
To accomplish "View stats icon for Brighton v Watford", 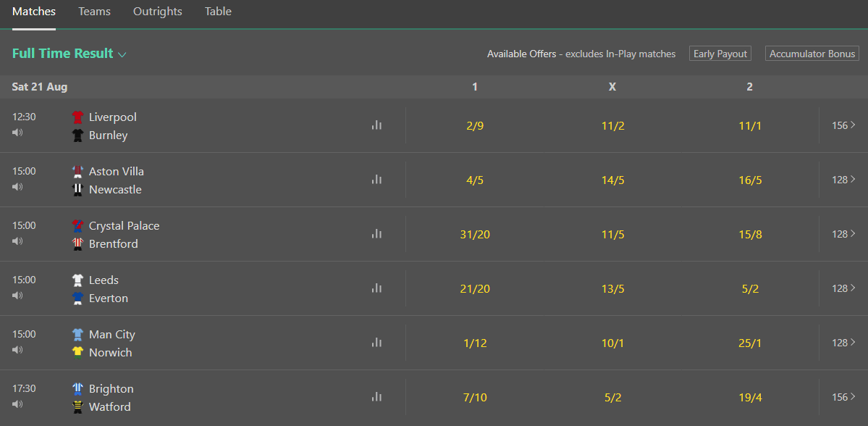I will [x=376, y=397].
